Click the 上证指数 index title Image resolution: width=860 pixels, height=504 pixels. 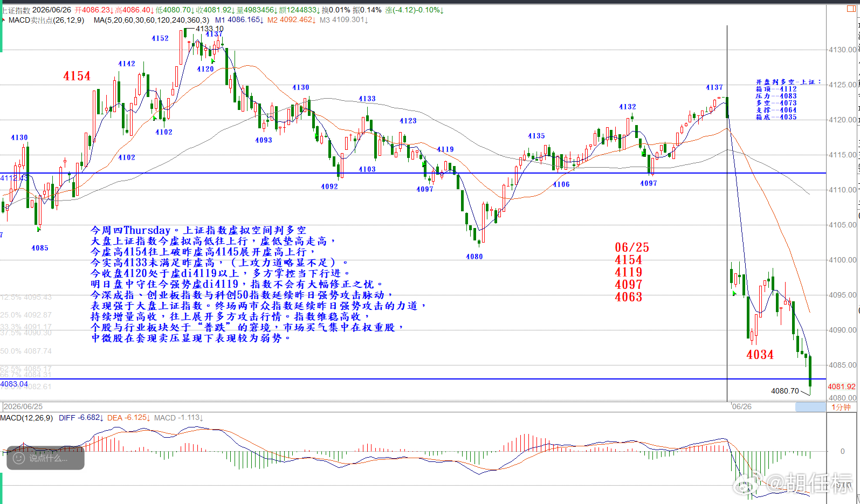tap(15, 10)
